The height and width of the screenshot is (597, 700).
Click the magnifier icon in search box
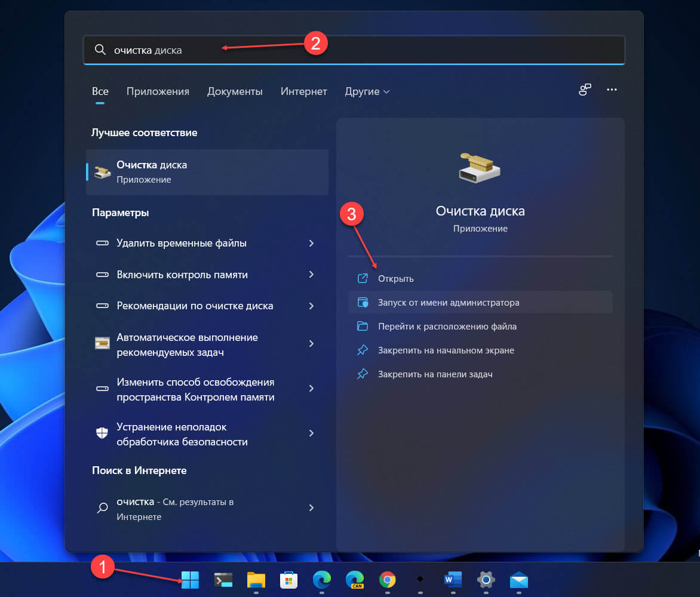pos(100,50)
